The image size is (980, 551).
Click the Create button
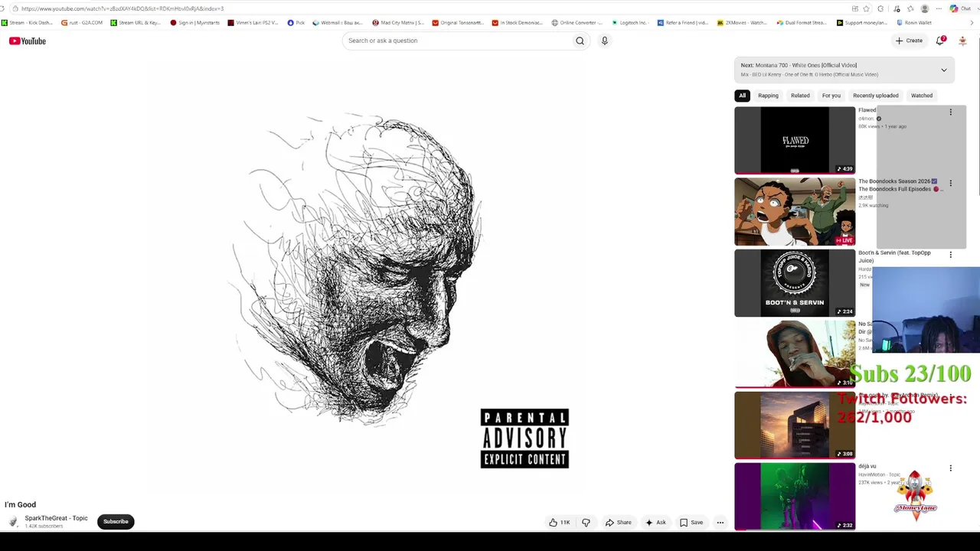point(909,41)
